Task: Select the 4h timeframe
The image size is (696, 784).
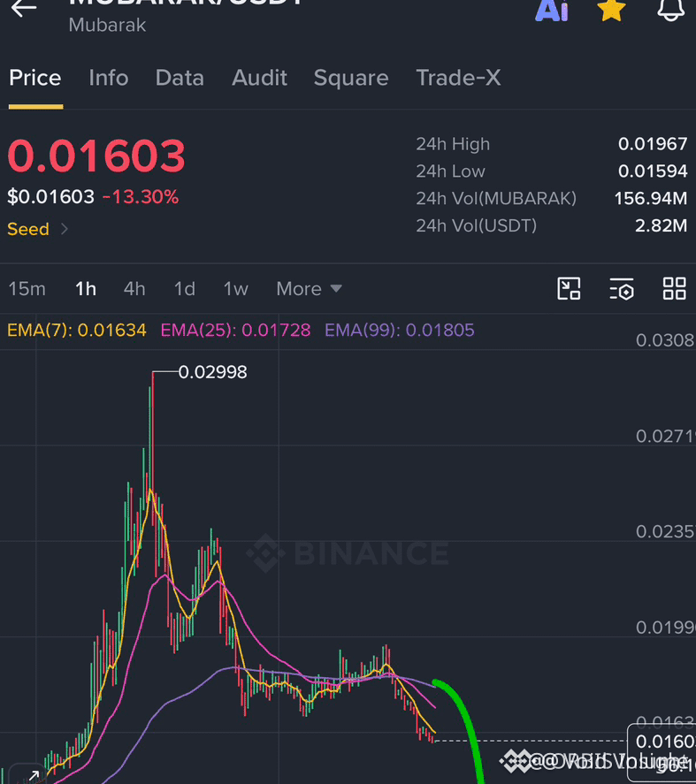Action: pyautogui.click(x=134, y=289)
